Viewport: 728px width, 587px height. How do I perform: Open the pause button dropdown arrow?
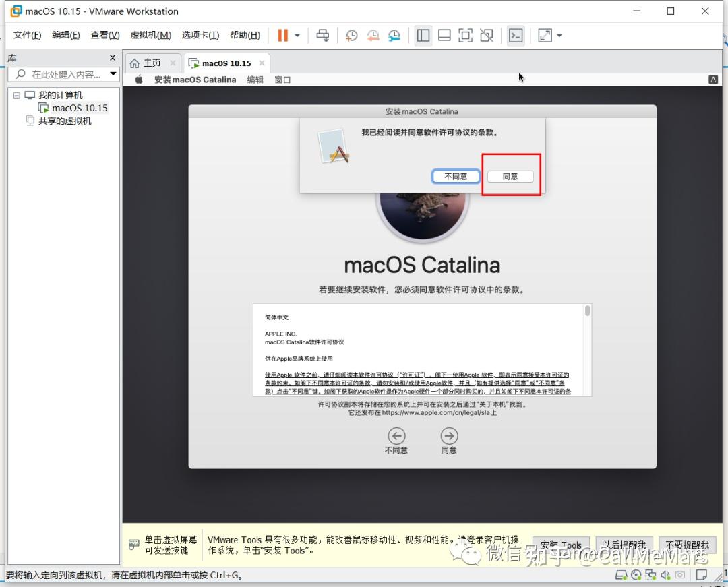click(297, 35)
